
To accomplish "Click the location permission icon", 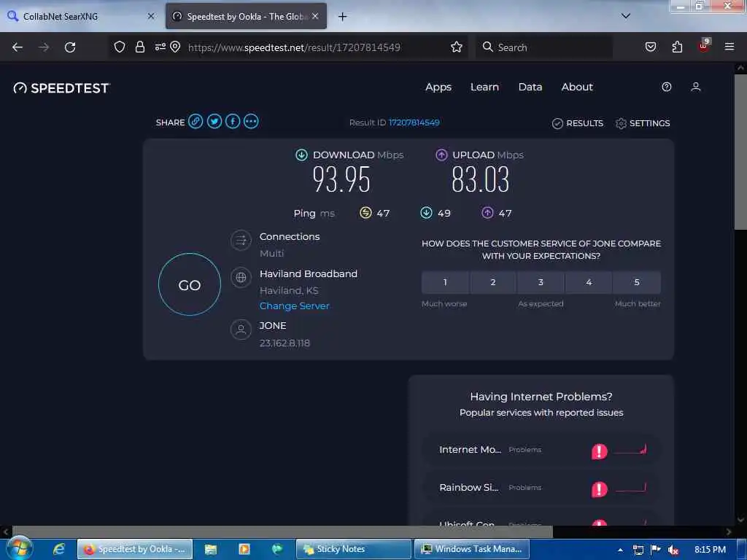I will (x=175, y=47).
